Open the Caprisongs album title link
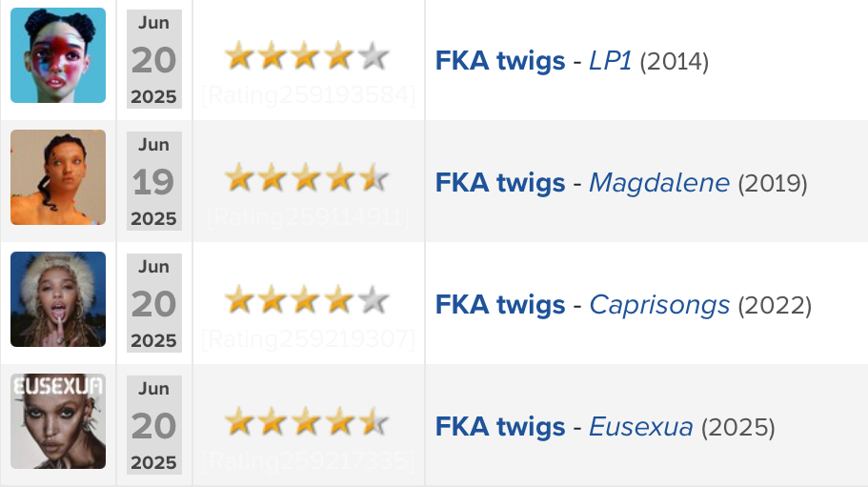The width and height of the screenshot is (868, 487). (659, 305)
